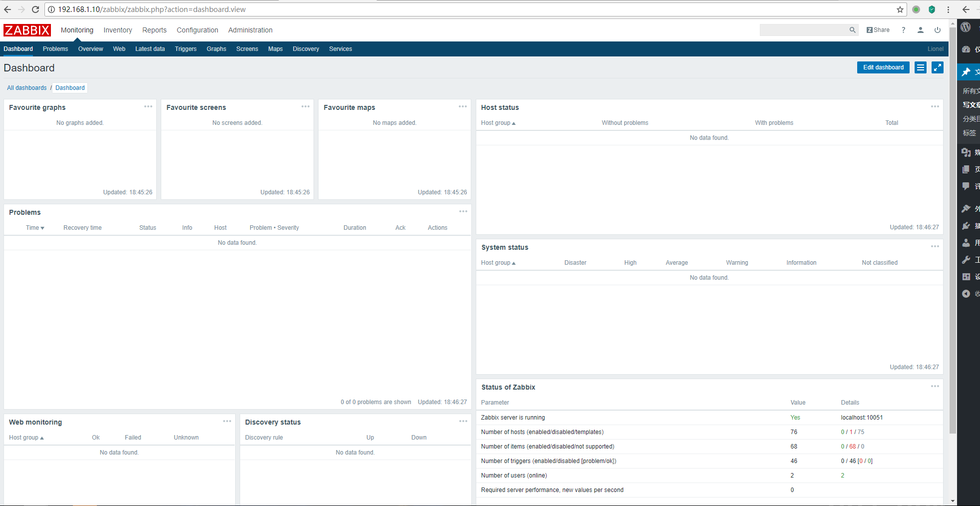This screenshot has height=506, width=980.
Task: Click the Share button in header
Action: tap(878, 30)
